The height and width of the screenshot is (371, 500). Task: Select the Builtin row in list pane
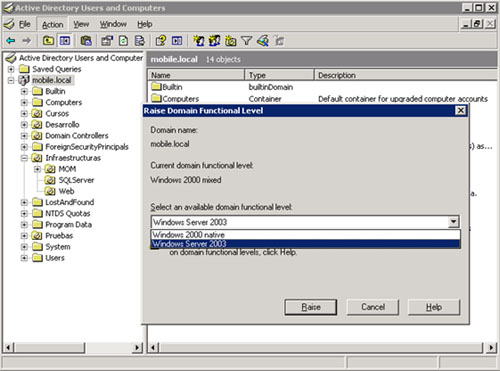pyautogui.click(x=172, y=87)
